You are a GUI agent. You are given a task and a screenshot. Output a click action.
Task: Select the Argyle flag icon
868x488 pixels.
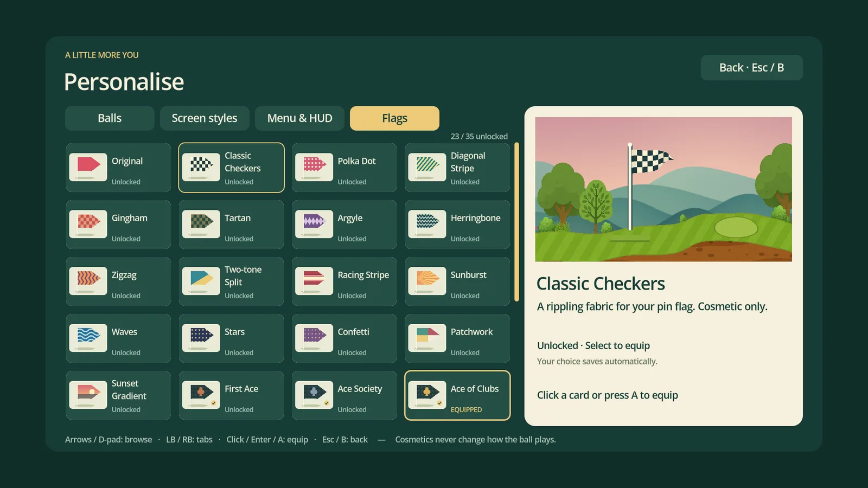coord(314,224)
